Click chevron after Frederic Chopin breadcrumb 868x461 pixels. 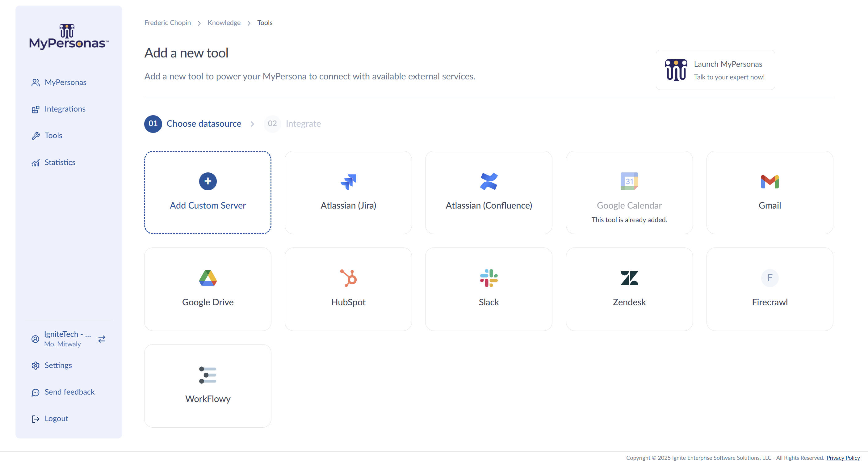[199, 23]
